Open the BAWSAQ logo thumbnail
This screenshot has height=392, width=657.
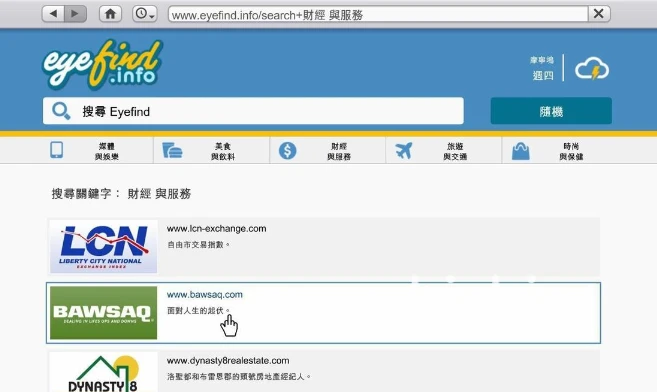(103, 313)
